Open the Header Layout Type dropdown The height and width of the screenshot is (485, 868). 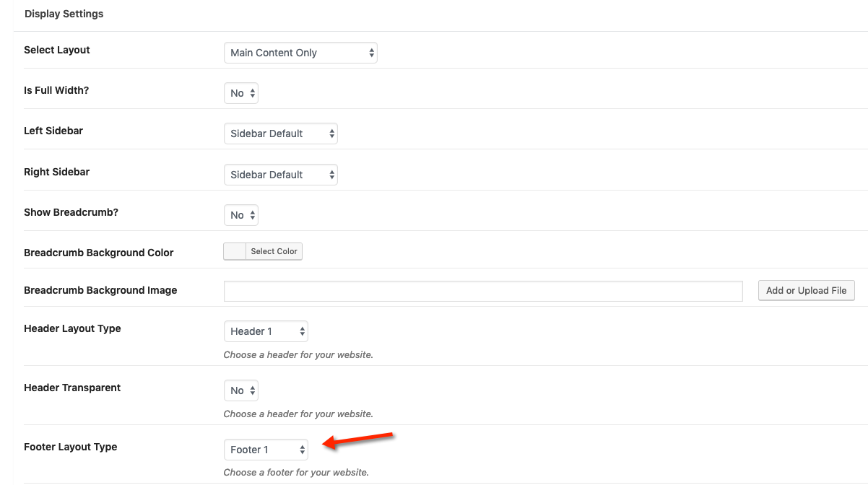pos(266,331)
